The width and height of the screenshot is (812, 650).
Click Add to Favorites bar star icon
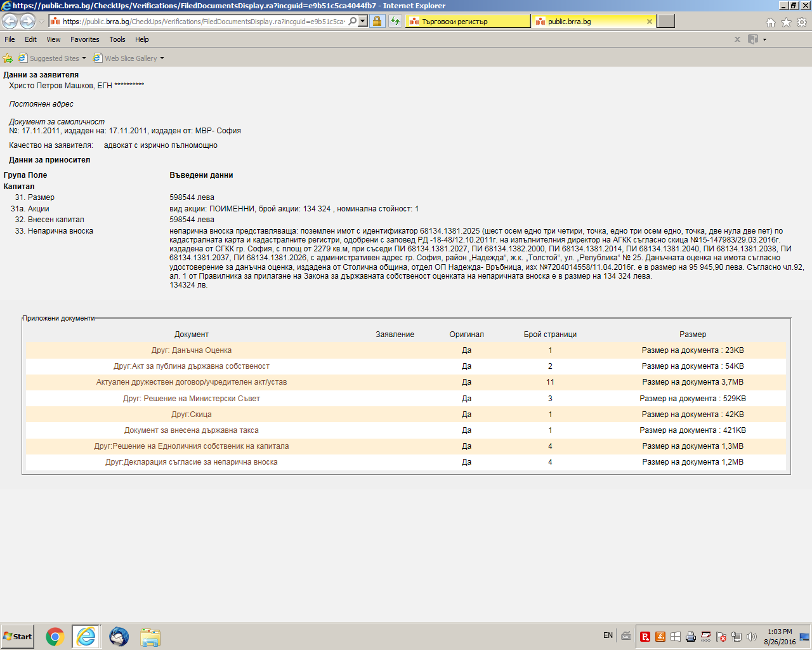(8, 58)
